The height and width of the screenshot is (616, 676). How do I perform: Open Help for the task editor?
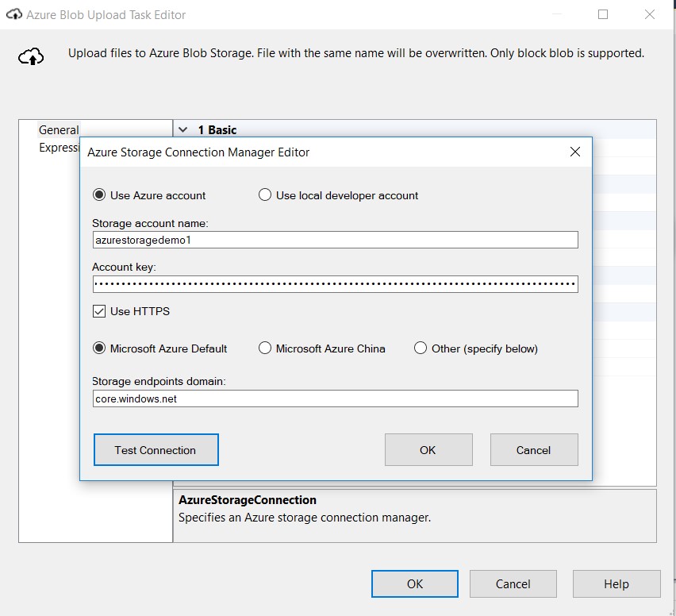pos(616,583)
